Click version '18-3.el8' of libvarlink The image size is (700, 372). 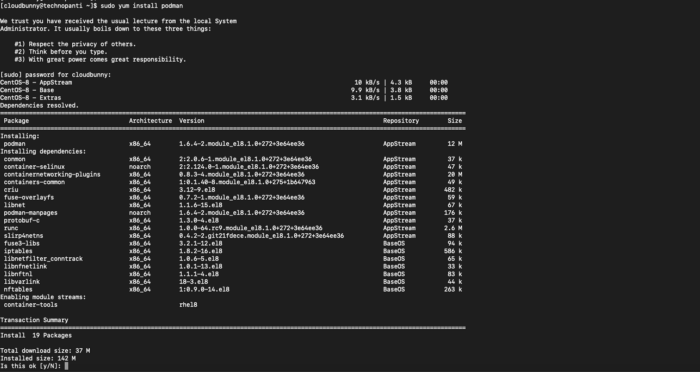point(193,282)
